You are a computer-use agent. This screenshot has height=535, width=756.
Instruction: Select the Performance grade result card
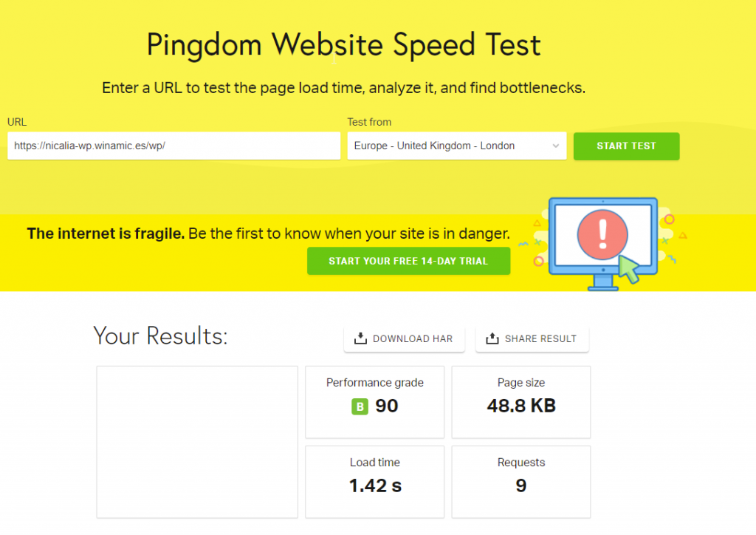[374, 401]
